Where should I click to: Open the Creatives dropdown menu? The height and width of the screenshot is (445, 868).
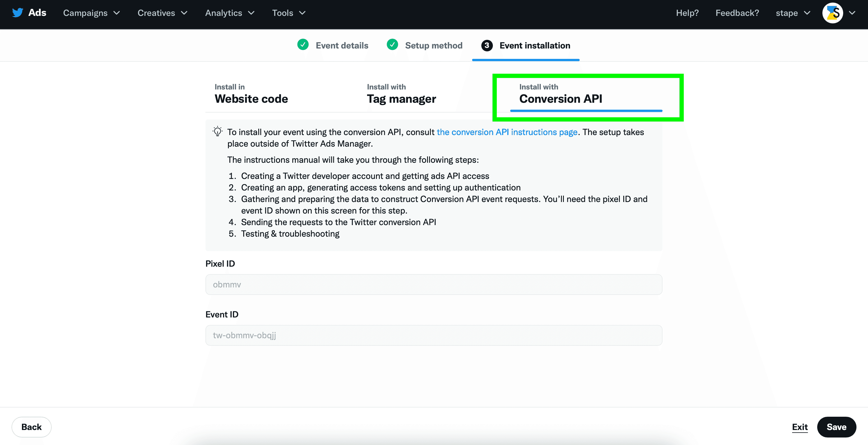(162, 13)
